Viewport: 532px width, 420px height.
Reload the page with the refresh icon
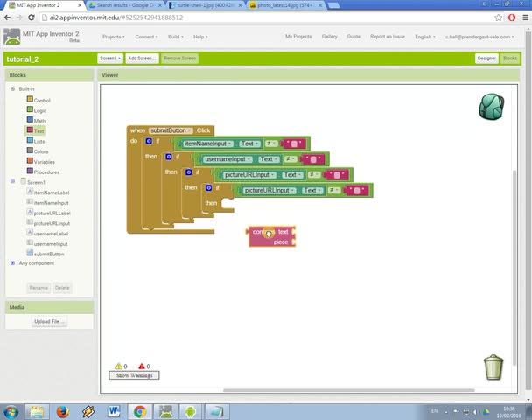click(31, 17)
